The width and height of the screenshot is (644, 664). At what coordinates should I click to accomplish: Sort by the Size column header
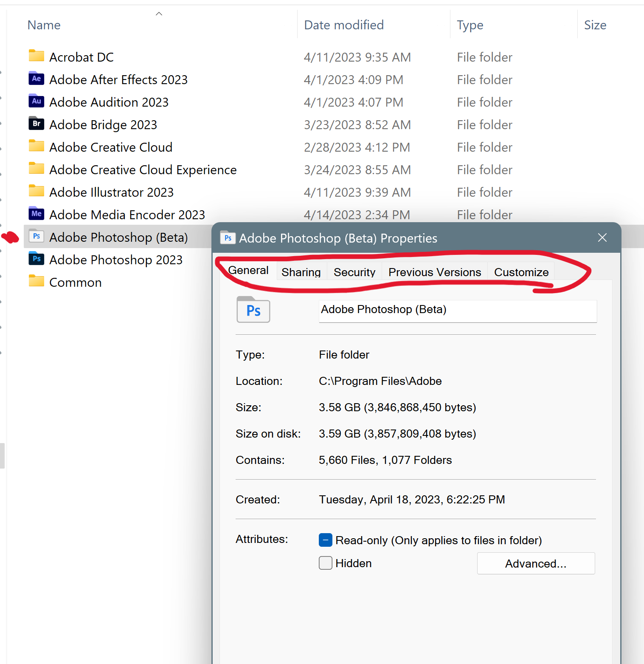[595, 25]
